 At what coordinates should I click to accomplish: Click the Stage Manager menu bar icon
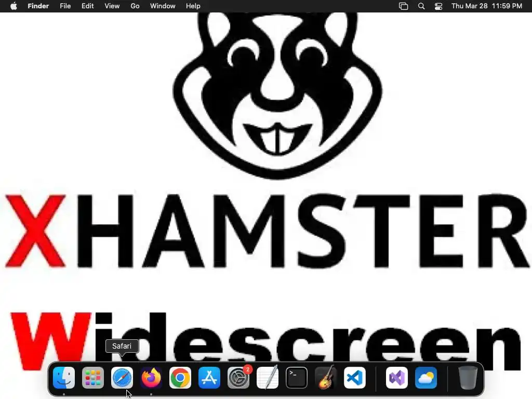point(403,6)
